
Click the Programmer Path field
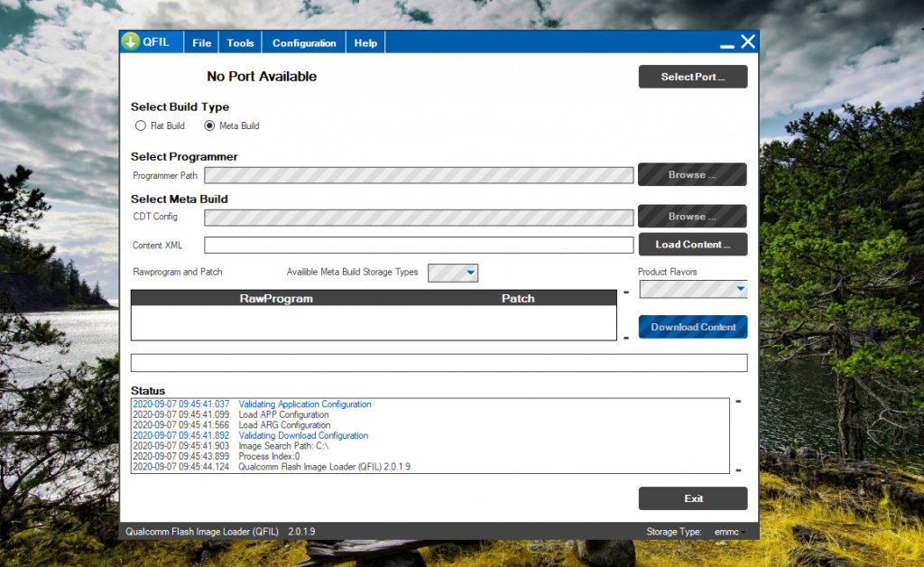419,175
